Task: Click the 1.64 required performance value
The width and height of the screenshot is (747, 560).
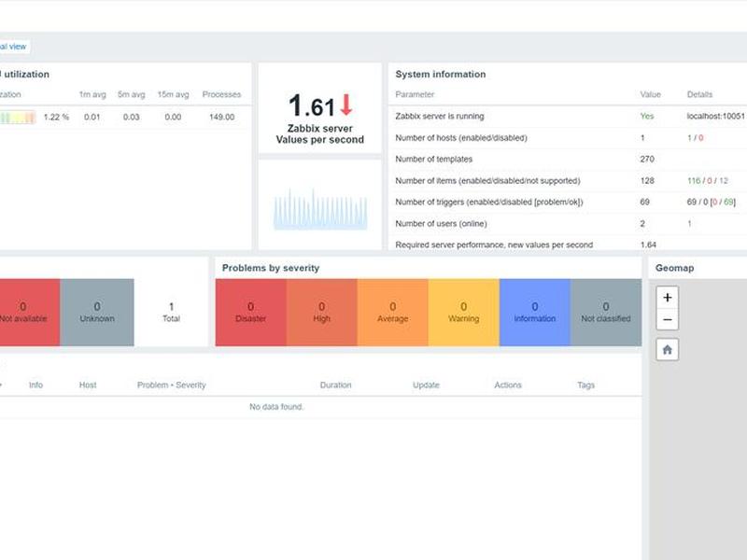Action: coord(648,245)
